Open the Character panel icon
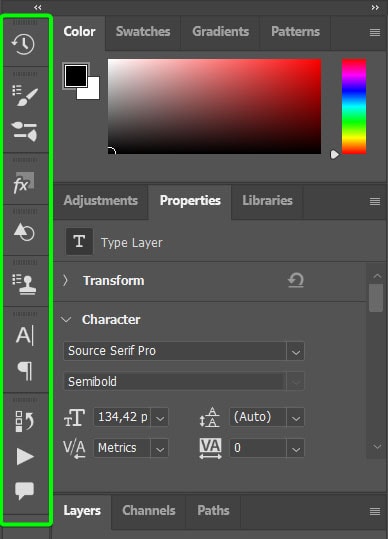 click(24, 335)
